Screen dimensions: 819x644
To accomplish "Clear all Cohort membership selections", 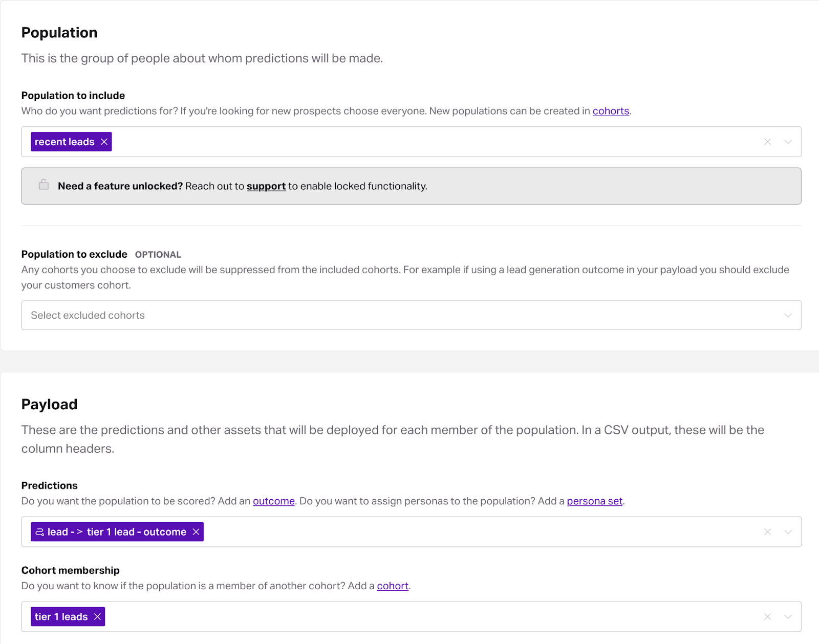I will [x=767, y=617].
